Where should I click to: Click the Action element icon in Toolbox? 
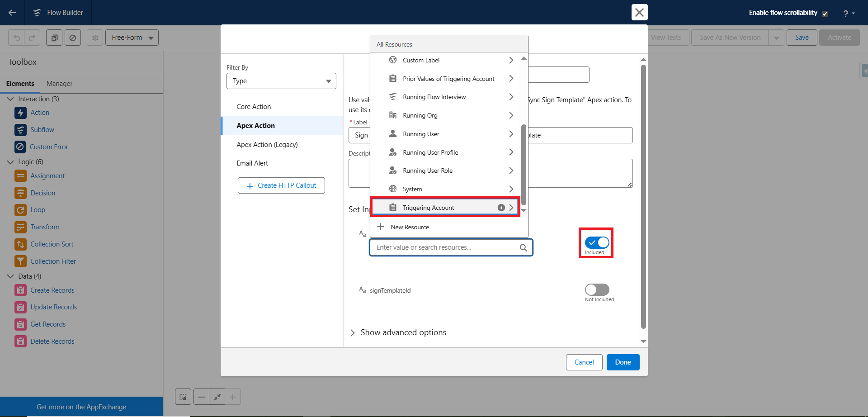(20, 113)
